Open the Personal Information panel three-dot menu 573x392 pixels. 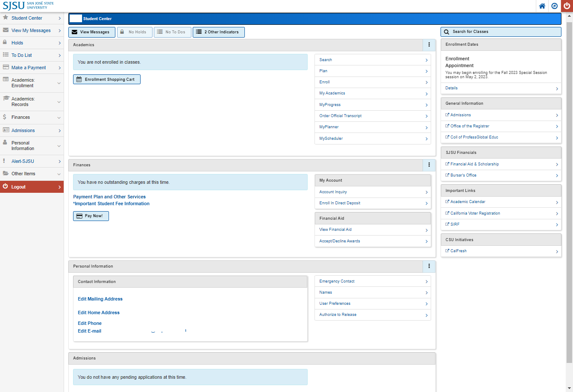click(x=429, y=266)
